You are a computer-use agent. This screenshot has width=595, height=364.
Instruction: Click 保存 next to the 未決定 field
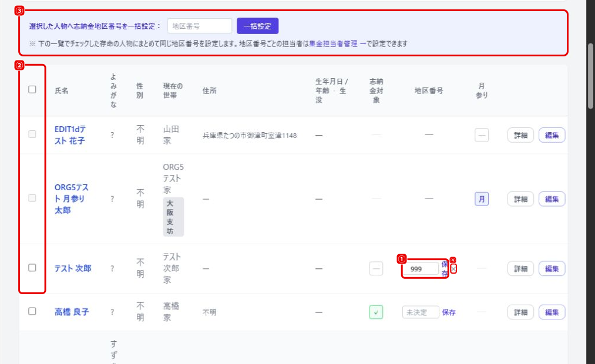(449, 312)
